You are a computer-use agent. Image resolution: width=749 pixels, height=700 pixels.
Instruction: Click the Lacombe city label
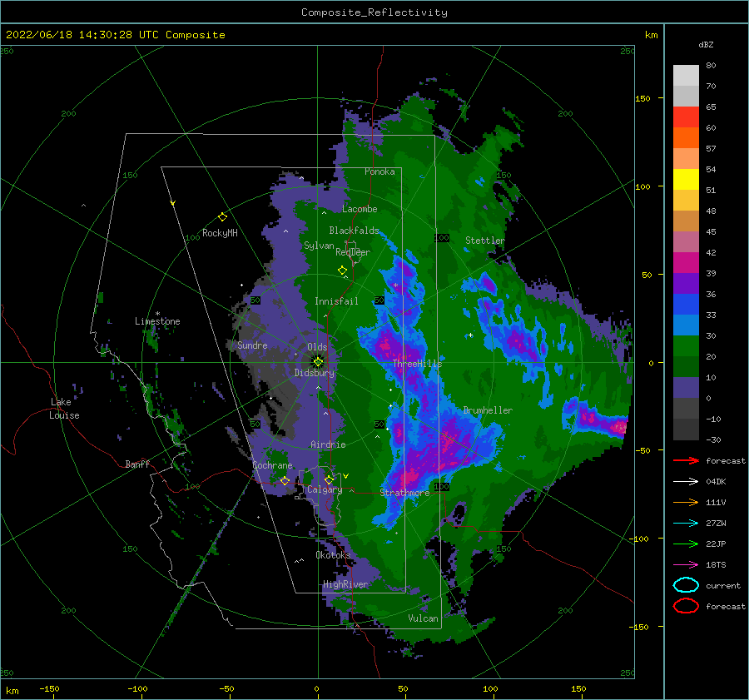click(x=360, y=209)
